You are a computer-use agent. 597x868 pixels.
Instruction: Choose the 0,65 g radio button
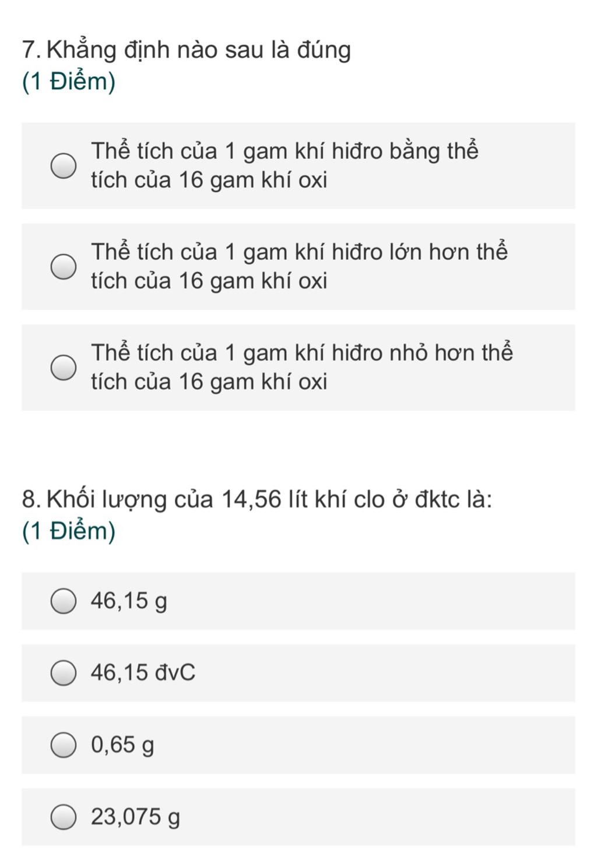(63, 745)
